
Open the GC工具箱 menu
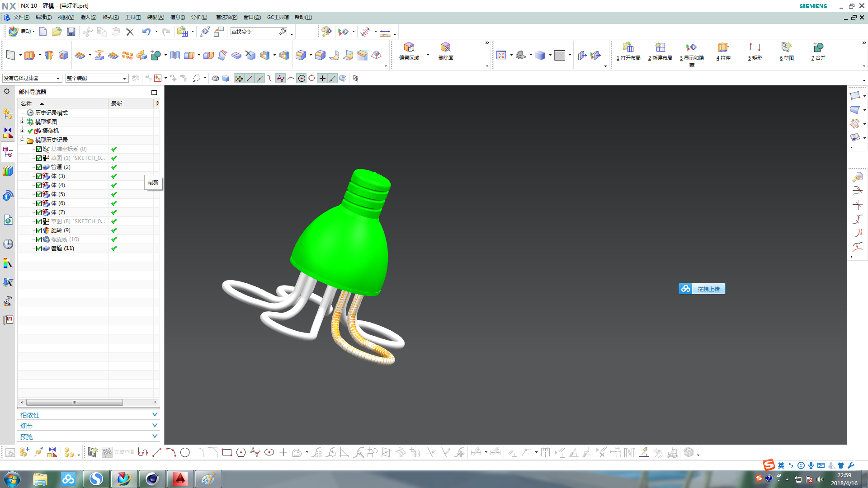(278, 17)
